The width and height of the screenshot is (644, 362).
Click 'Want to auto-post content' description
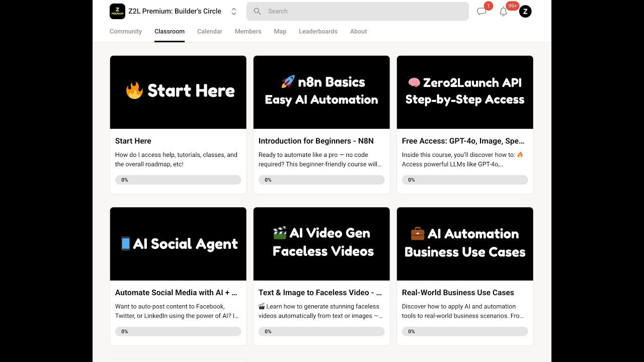click(x=177, y=311)
